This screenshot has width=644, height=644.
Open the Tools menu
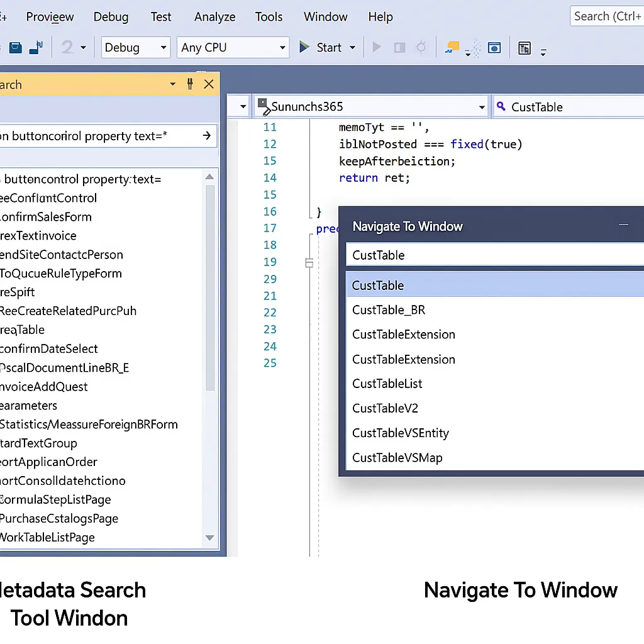pyautogui.click(x=269, y=17)
